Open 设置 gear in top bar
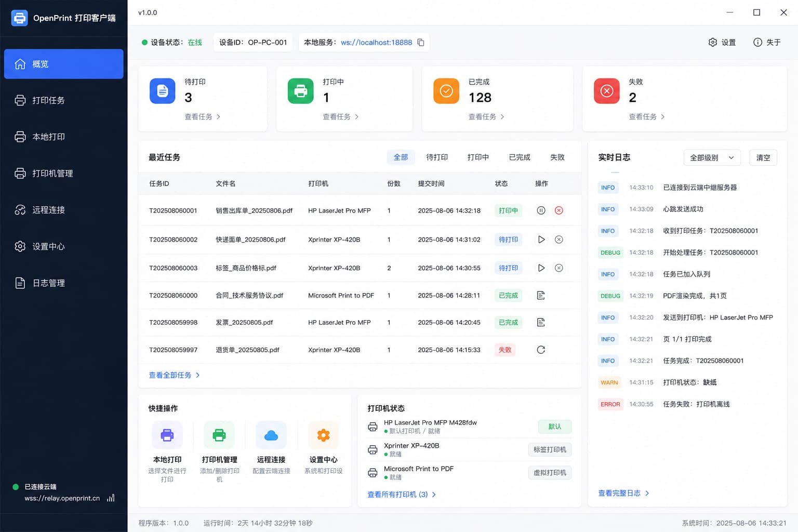The width and height of the screenshot is (798, 532). tap(722, 42)
